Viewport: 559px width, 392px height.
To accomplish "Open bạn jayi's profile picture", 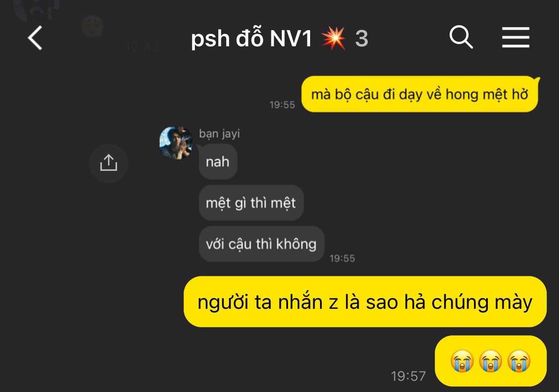I will pyautogui.click(x=176, y=143).
